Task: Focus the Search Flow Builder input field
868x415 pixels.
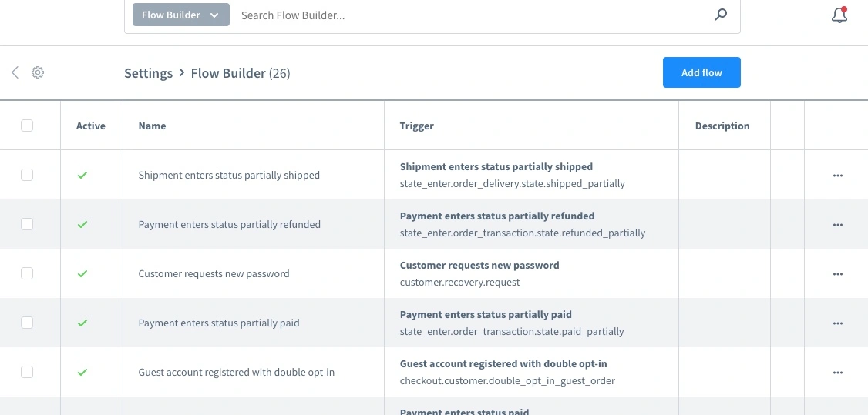Action: coord(470,15)
